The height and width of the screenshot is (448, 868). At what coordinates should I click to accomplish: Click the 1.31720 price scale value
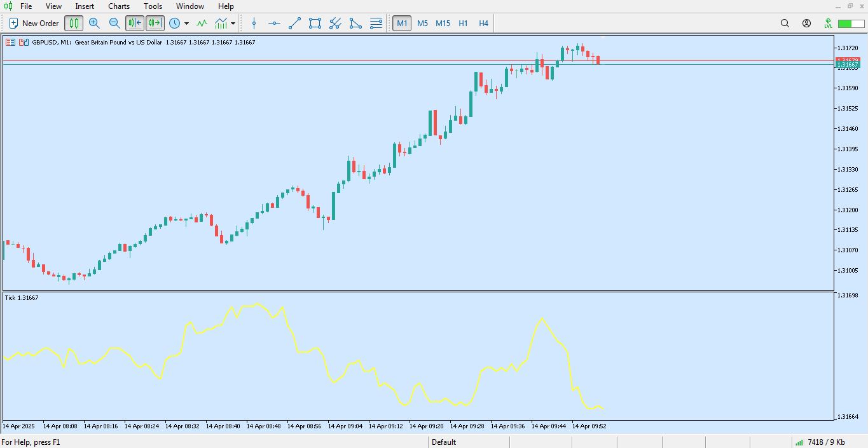848,48
